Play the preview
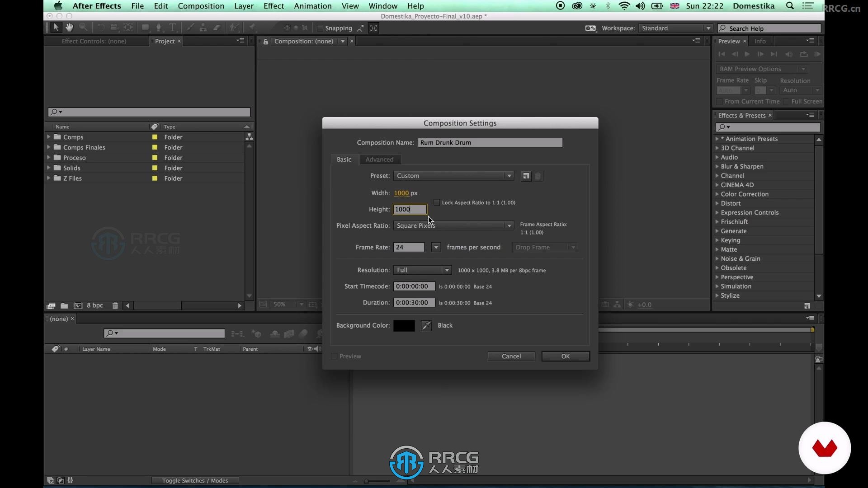Viewport: 868px width, 488px height. pyautogui.click(x=747, y=54)
